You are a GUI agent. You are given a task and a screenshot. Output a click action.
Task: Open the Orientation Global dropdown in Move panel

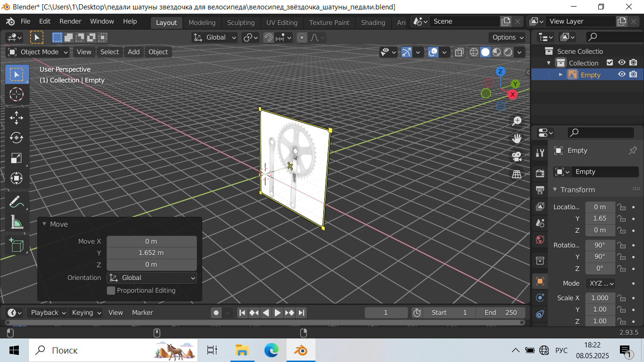coord(152,278)
